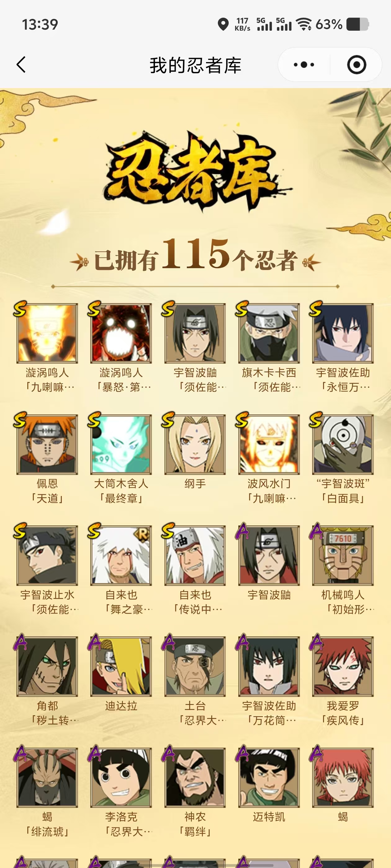
Task: Open Pain 天道 ninja portrait
Action: coord(47,445)
